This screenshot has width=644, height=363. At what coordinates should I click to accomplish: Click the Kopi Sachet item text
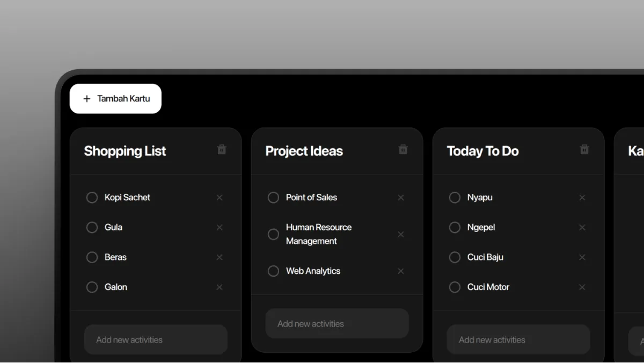point(127,198)
